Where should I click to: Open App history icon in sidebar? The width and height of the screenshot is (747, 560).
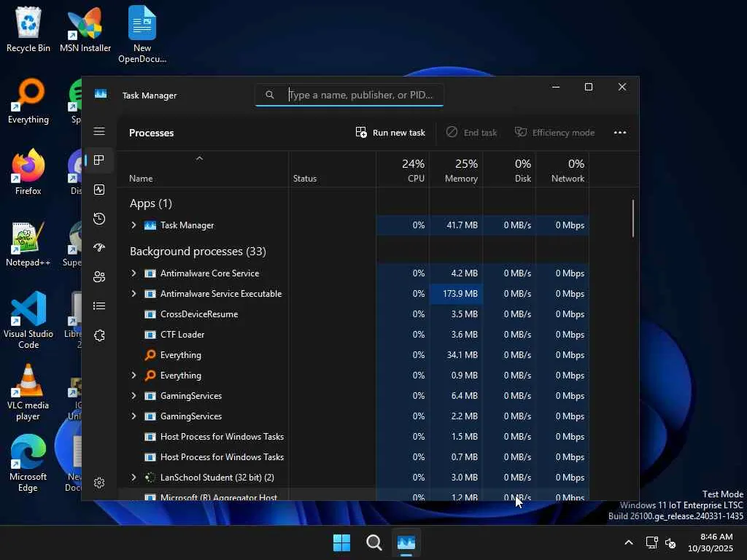(x=99, y=219)
